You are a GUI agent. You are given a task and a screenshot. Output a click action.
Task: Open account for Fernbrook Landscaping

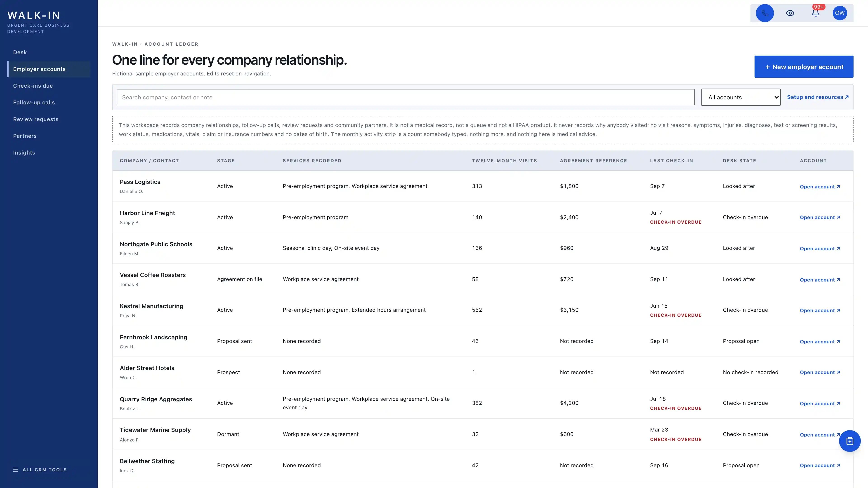pyautogui.click(x=820, y=342)
